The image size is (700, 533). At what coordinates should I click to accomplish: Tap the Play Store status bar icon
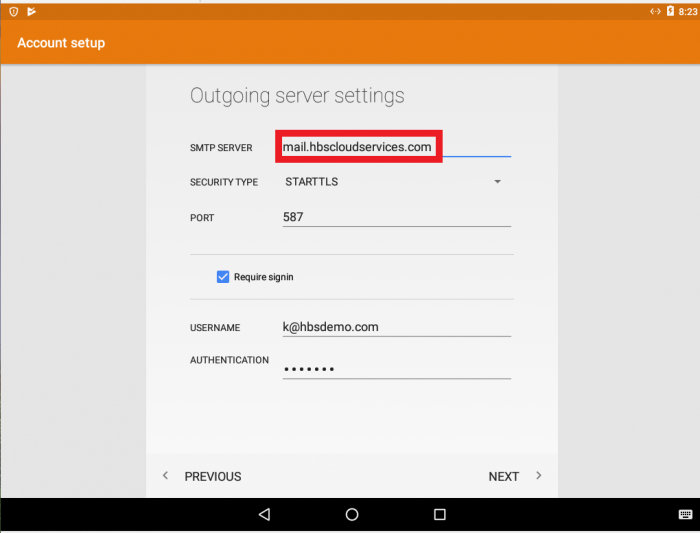(31, 12)
